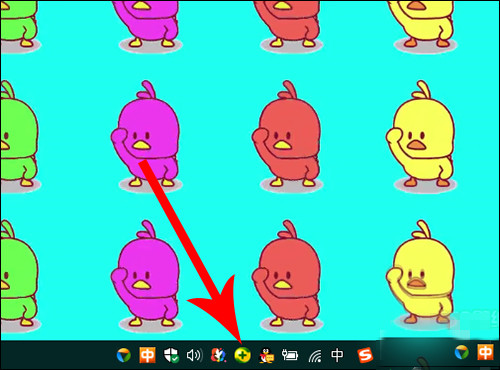Click the speaker volume icon

(x=194, y=356)
